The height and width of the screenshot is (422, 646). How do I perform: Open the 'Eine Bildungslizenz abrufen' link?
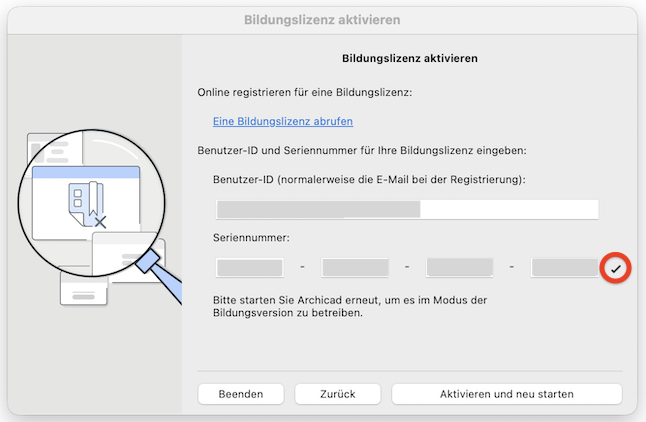[x=283, y=122]
